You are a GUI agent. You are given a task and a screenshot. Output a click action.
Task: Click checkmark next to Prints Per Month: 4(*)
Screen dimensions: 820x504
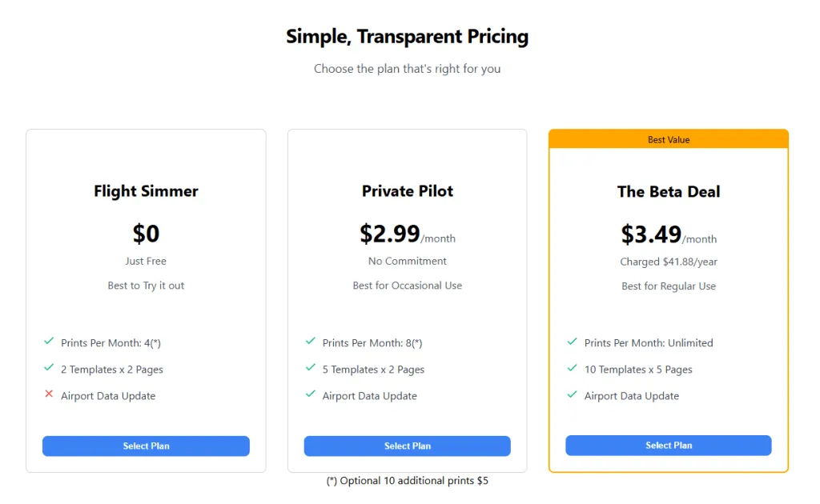tap(49, 342)
